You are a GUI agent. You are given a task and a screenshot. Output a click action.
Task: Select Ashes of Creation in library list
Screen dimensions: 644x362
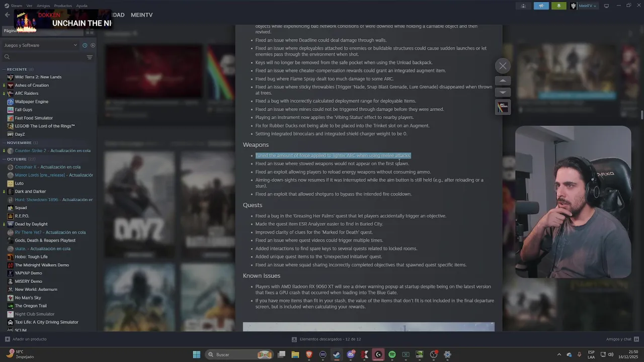coord(32,85)
